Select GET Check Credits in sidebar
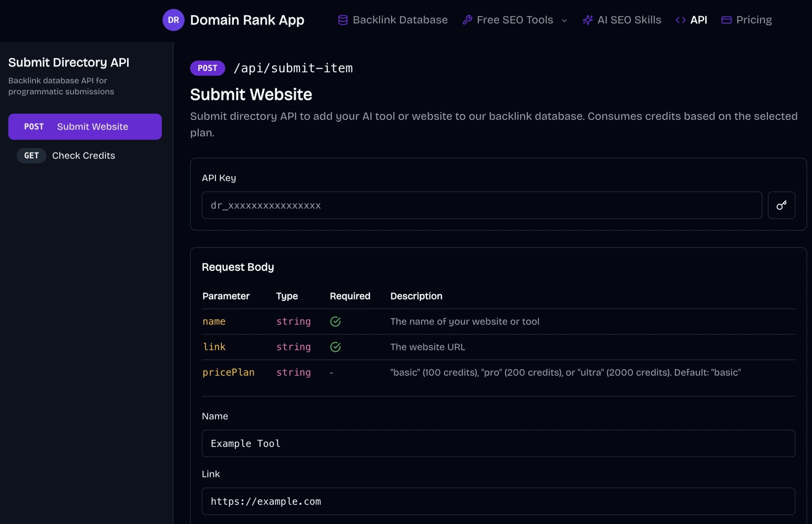This screenshot has height=524, width=812. coord(85,156)
